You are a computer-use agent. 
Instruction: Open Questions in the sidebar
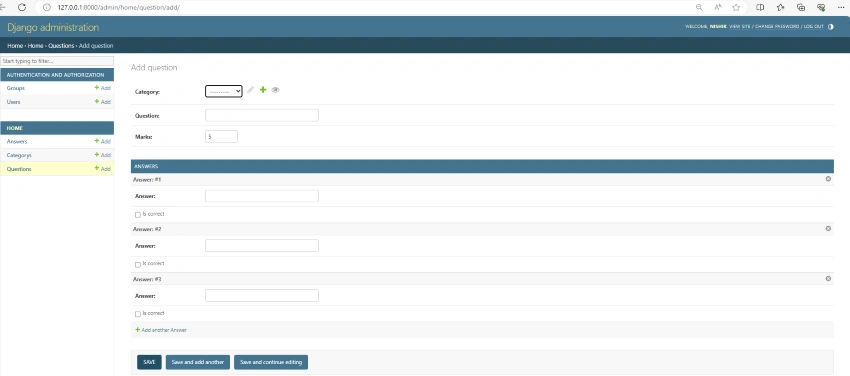19,169
